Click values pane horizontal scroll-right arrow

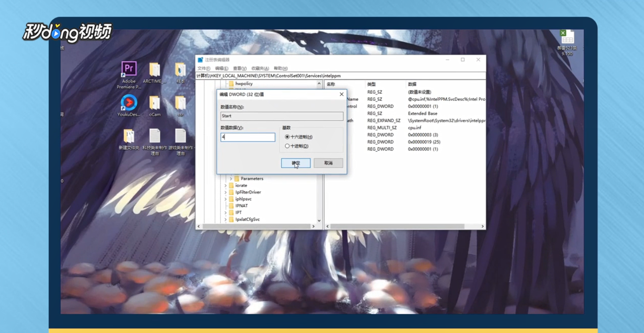pos(482,226)
